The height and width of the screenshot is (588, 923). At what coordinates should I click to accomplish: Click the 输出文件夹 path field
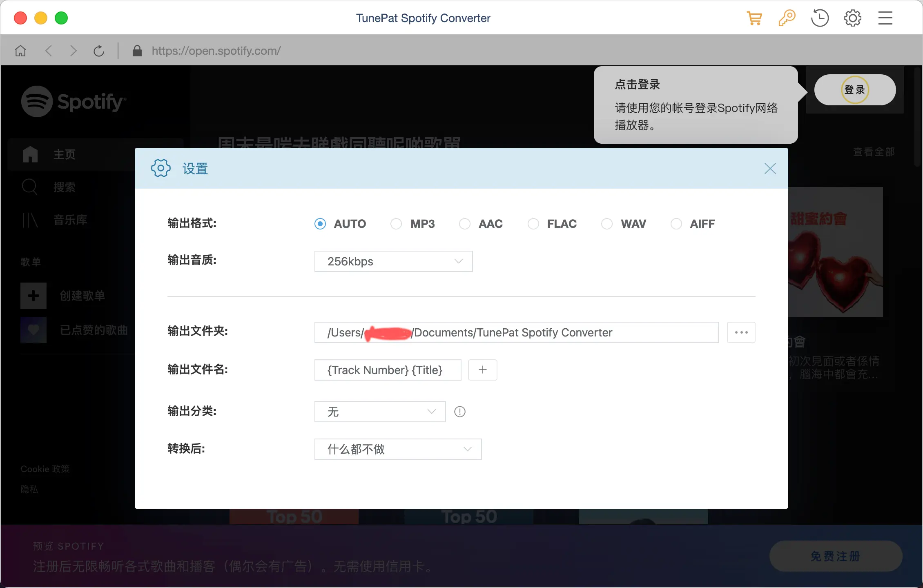coord(516,332)
